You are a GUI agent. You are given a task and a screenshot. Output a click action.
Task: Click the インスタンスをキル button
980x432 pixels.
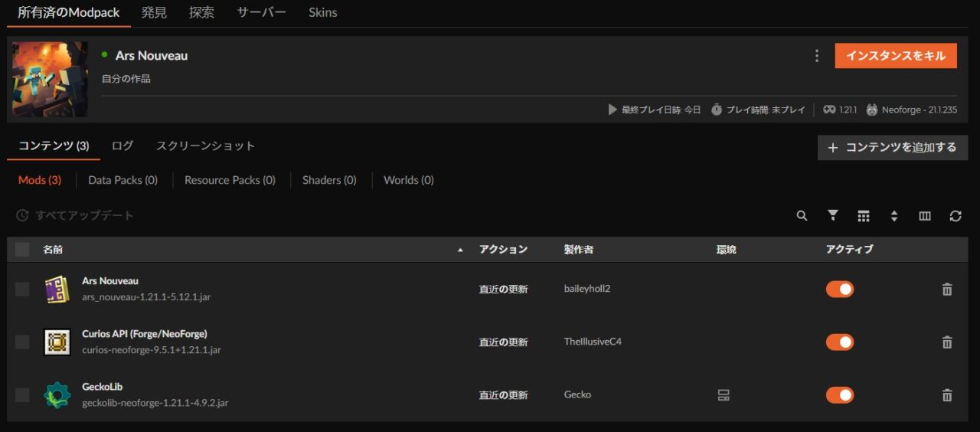(896, 56)
